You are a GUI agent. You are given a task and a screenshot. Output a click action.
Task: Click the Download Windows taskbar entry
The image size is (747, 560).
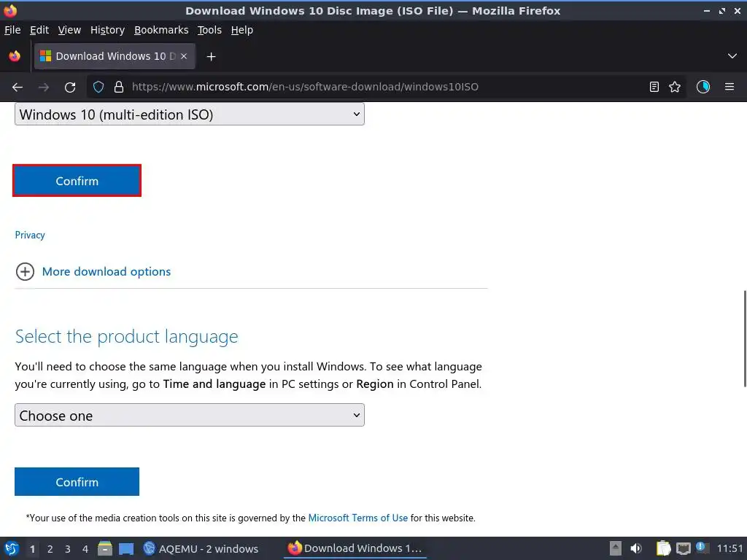click(x=355, y=548)
